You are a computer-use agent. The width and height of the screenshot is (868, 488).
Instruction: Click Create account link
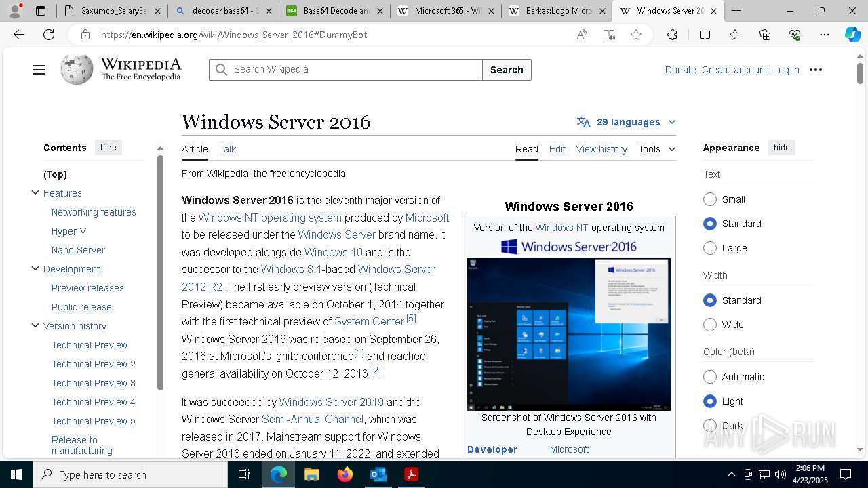734,70
